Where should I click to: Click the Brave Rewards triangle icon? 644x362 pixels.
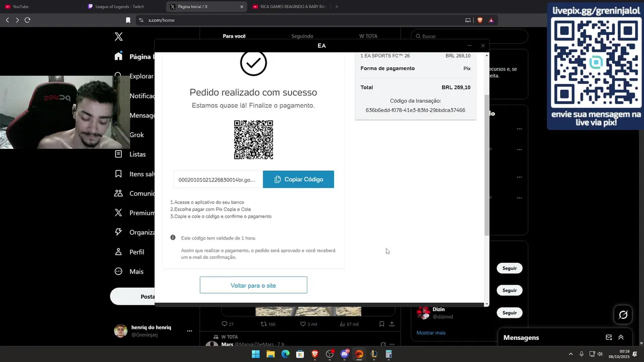point(491,20)
